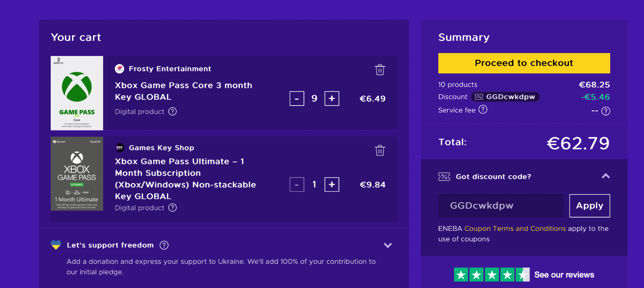Open help icon beside Let's support freedom

click(x=164, y=245)
